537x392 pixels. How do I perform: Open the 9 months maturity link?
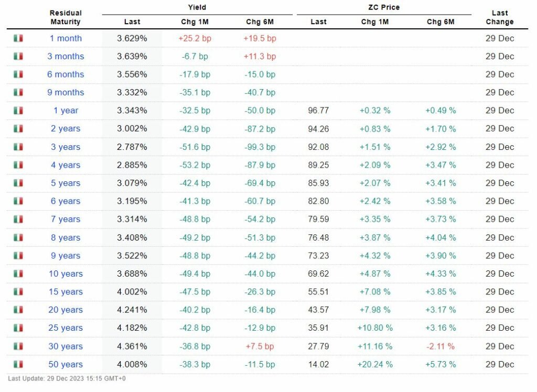[66, 92]
